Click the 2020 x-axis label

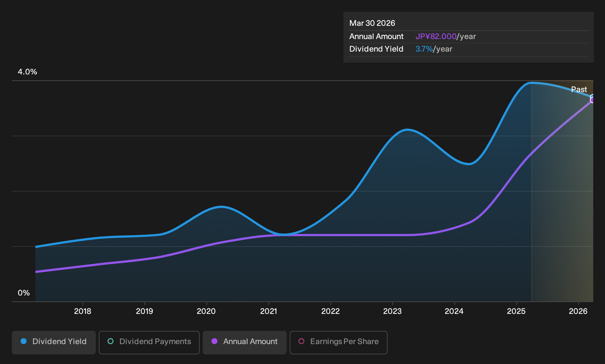(206, 311)
